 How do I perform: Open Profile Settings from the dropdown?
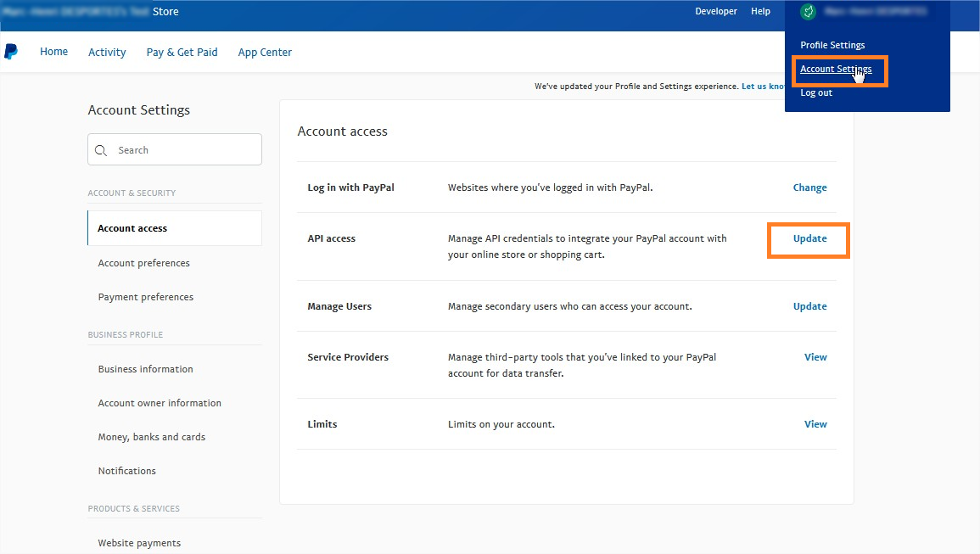click(832, 44)
